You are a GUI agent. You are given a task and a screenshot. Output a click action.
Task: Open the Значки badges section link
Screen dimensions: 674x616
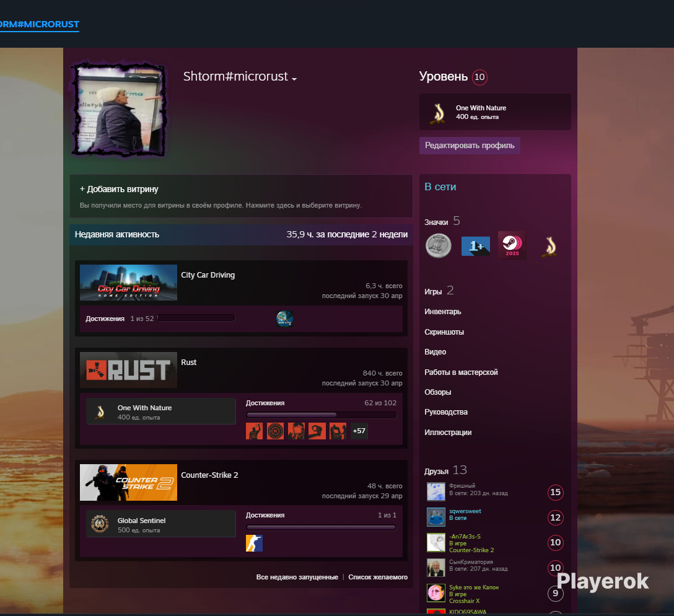click(442, 221)
